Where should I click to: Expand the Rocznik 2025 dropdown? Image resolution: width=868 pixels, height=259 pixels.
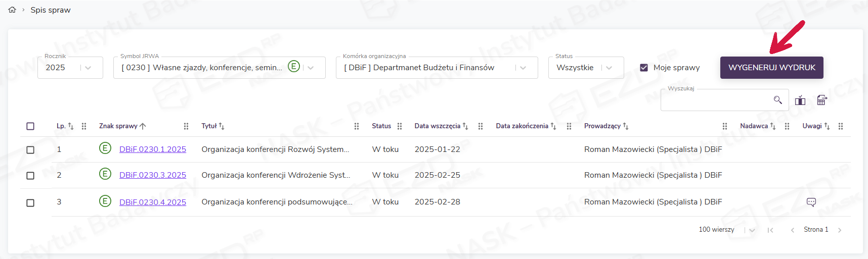point(88,68)
